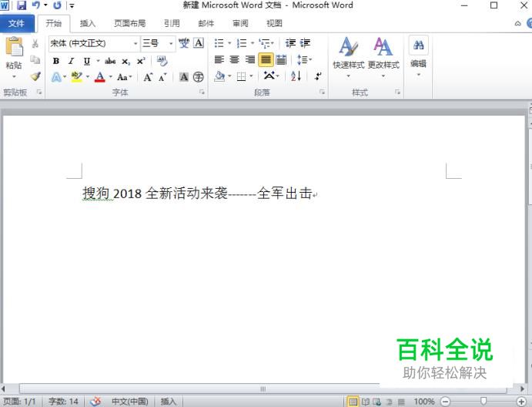Grow font size icon
532x407 pixels.
(148, 77)
